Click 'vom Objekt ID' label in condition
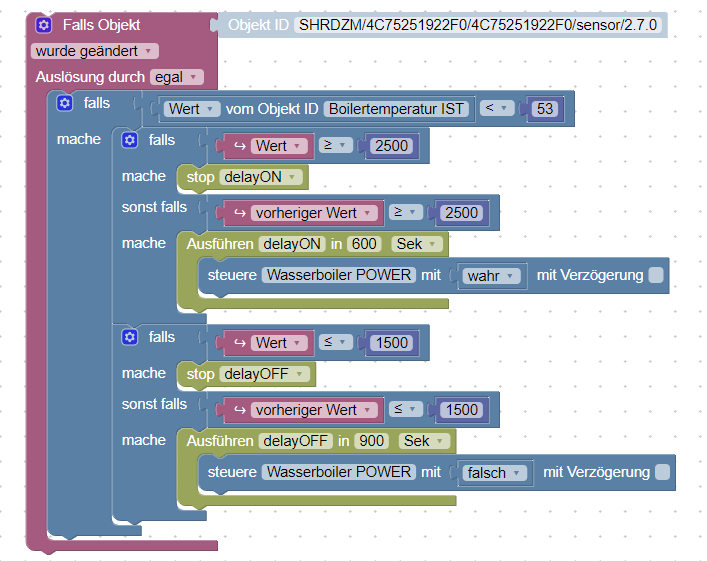Image resolution: width=707 pixels, height=561 pixels. (x=272, y=109)
